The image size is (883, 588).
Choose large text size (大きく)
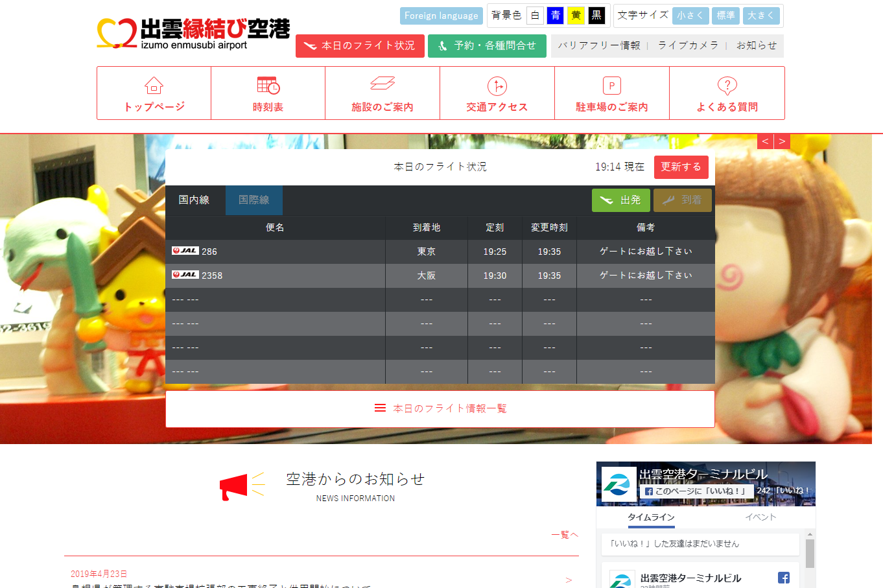click(x=762, y=16)
